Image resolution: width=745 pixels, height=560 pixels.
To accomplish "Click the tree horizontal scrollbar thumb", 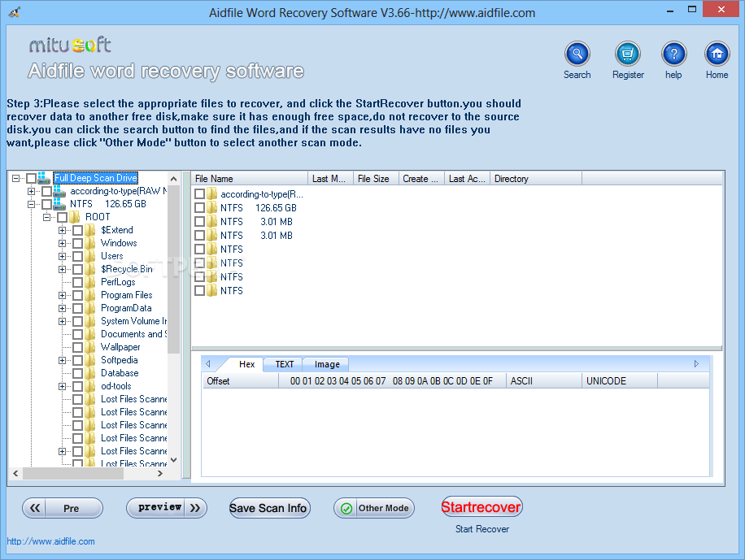I will pyautogui.click(x=73, y=474).
